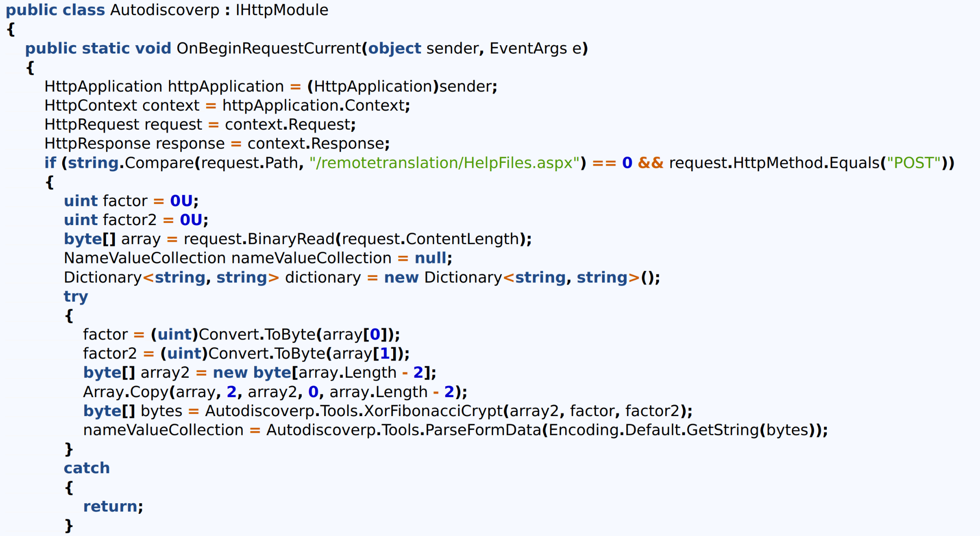Click the "/remotetranslation/HelpFiles.aspx" string literal

(444, 163)
